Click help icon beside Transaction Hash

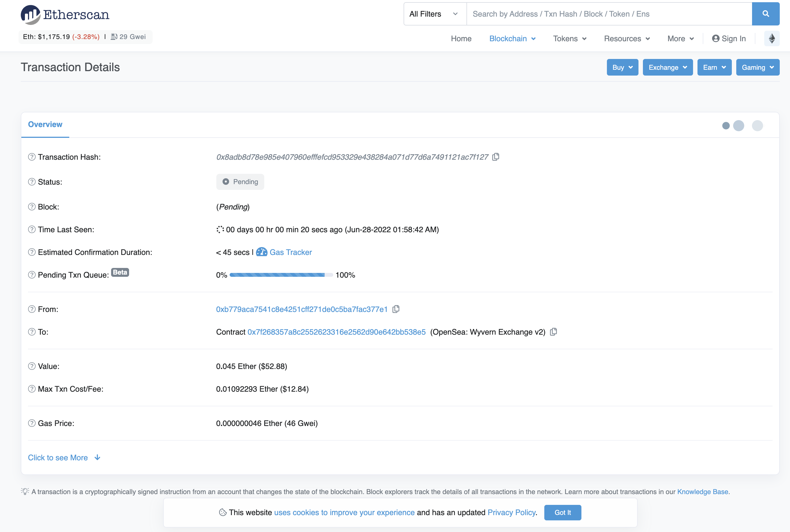pyautogui.click(x=32, y=157)
